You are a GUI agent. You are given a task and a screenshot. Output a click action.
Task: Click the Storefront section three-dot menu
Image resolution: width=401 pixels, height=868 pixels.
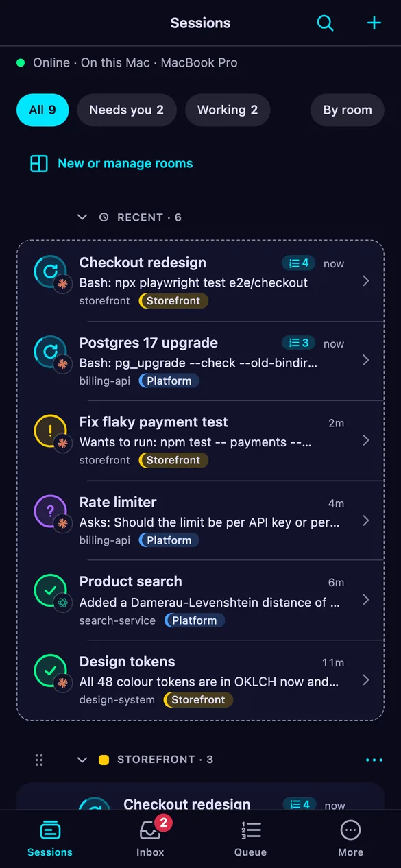374,760
